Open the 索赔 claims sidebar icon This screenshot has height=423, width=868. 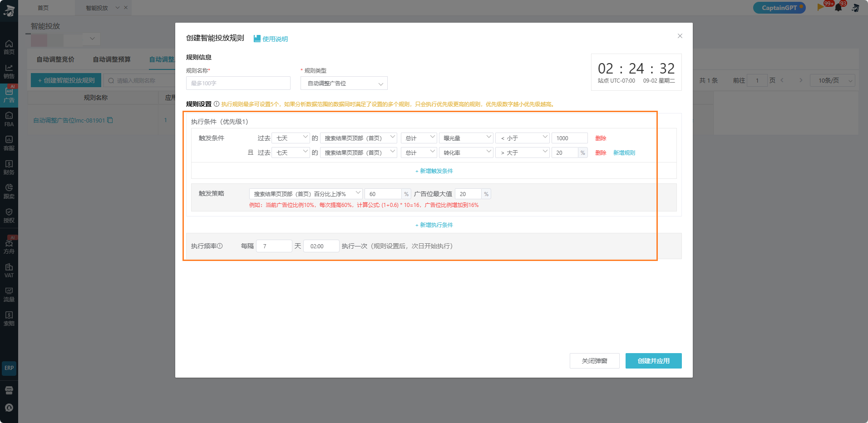[x=9, y=319]
